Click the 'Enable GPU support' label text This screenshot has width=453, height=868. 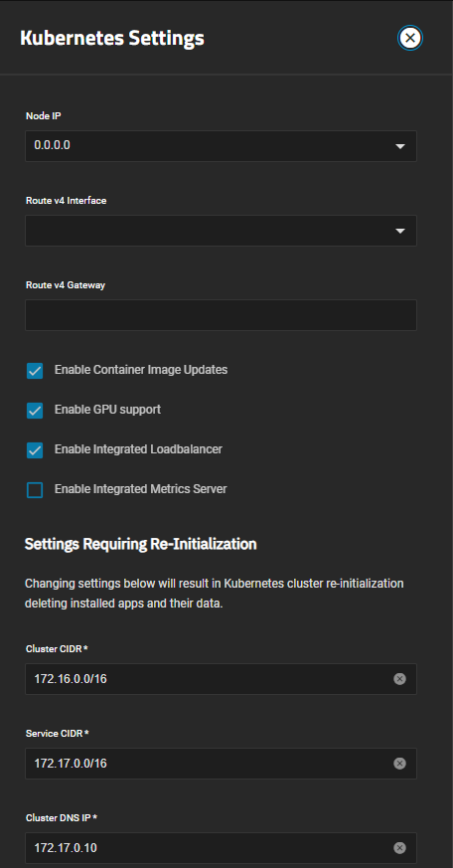pyautogui.click(x=108, y=409)
